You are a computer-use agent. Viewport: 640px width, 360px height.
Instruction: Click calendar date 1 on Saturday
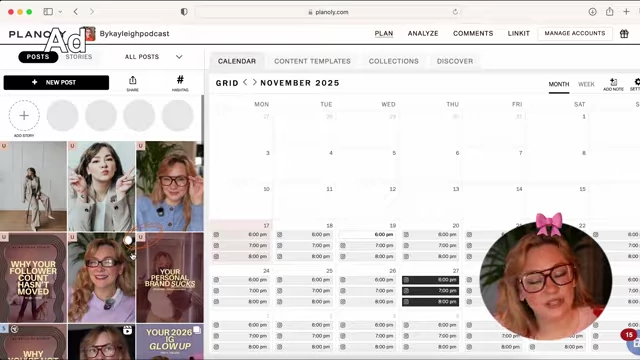point(584,117)
